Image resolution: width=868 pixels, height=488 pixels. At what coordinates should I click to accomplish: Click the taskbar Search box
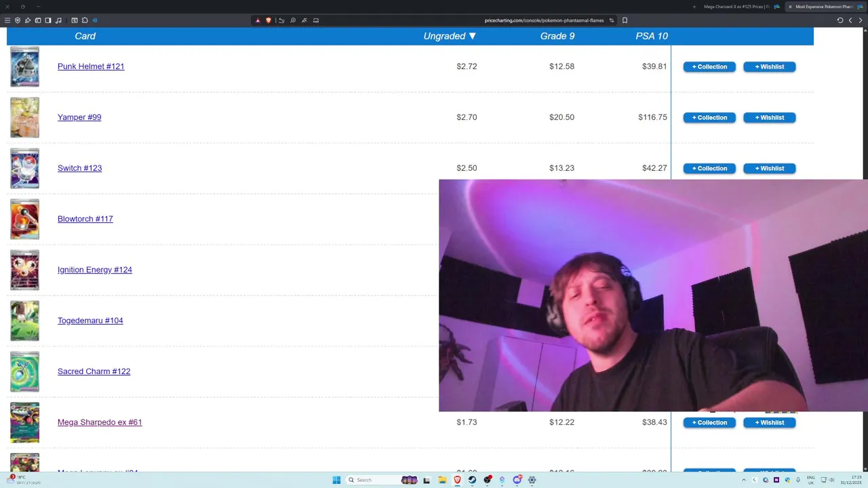pyautogui.click(x=383, y=480)
